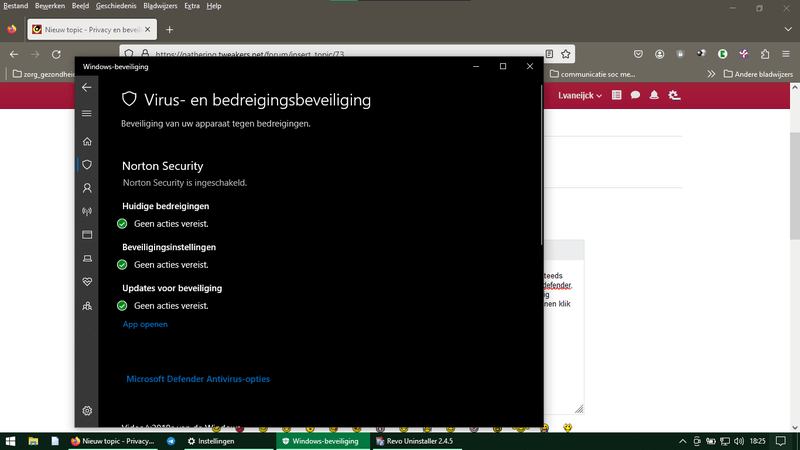This screenshot has height=450, width=800.
Task: Open the Extra menu
Action: (192, 6)
